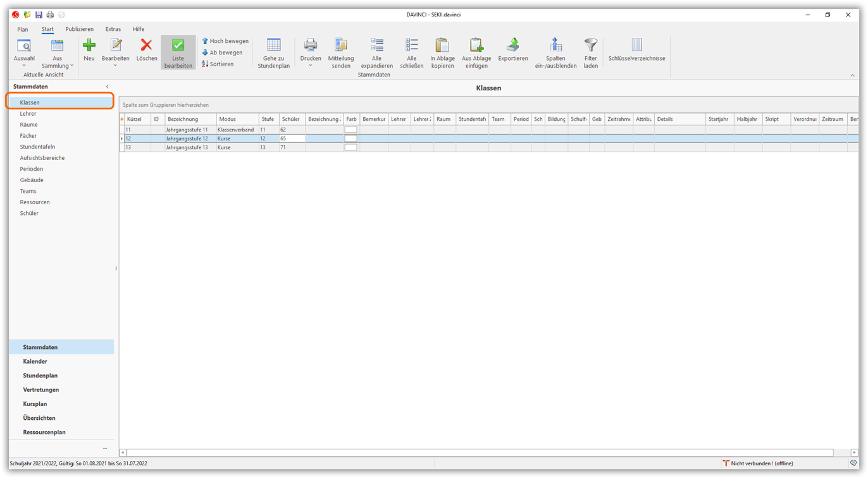The image size is (868, 478).
Task: Click Mitteilung senden icon
Action: click(341, 46)
